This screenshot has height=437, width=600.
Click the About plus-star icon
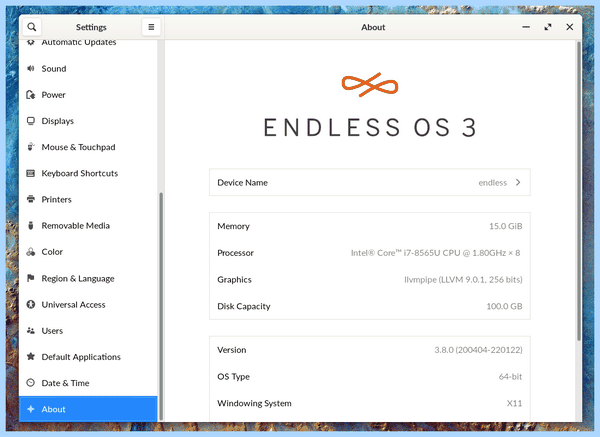31,409
